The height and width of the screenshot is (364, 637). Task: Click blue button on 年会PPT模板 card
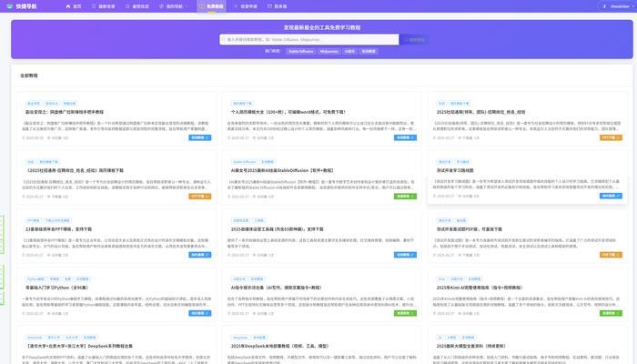(199, 255)
